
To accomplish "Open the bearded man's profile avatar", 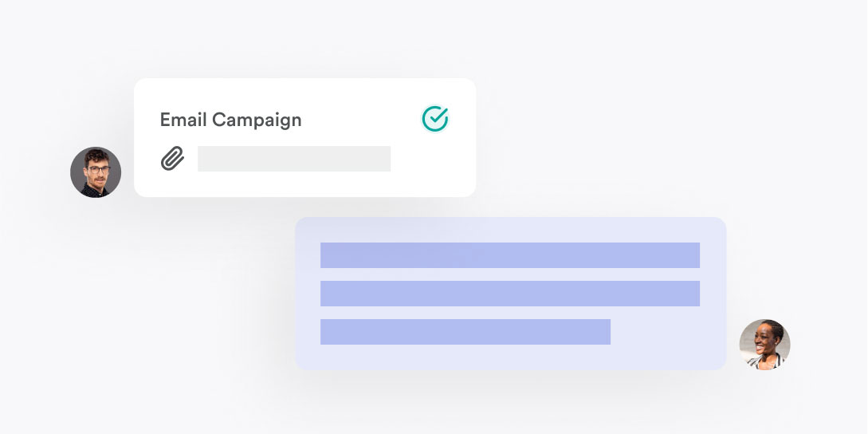I will tap(96, 172).
